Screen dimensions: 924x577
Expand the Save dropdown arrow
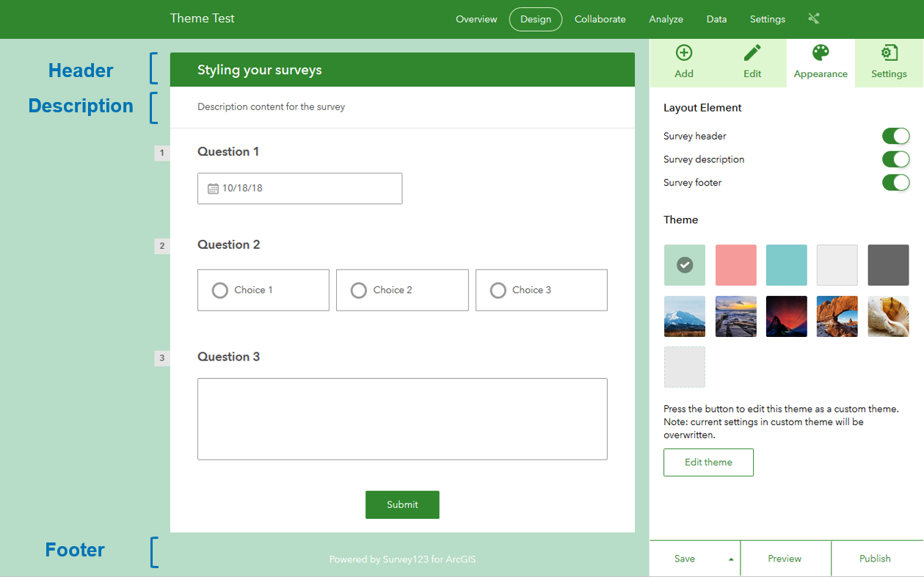click(x=731, y=559)
